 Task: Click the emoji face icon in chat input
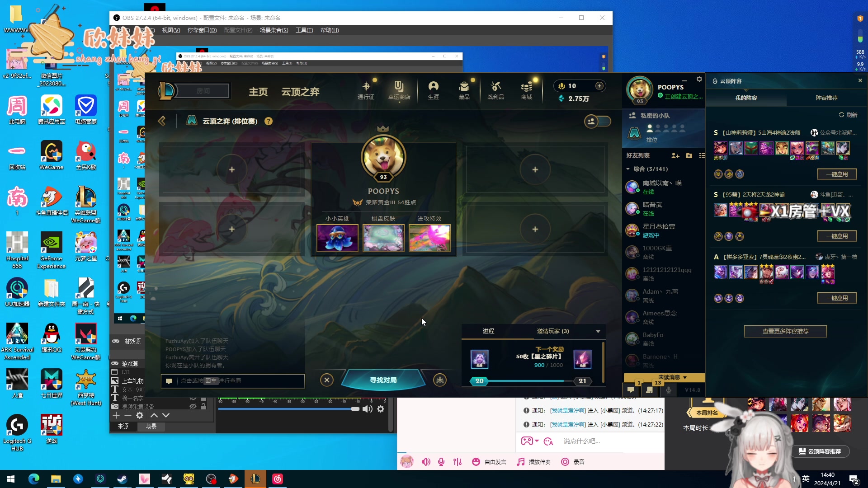click(x=548, y=441)
